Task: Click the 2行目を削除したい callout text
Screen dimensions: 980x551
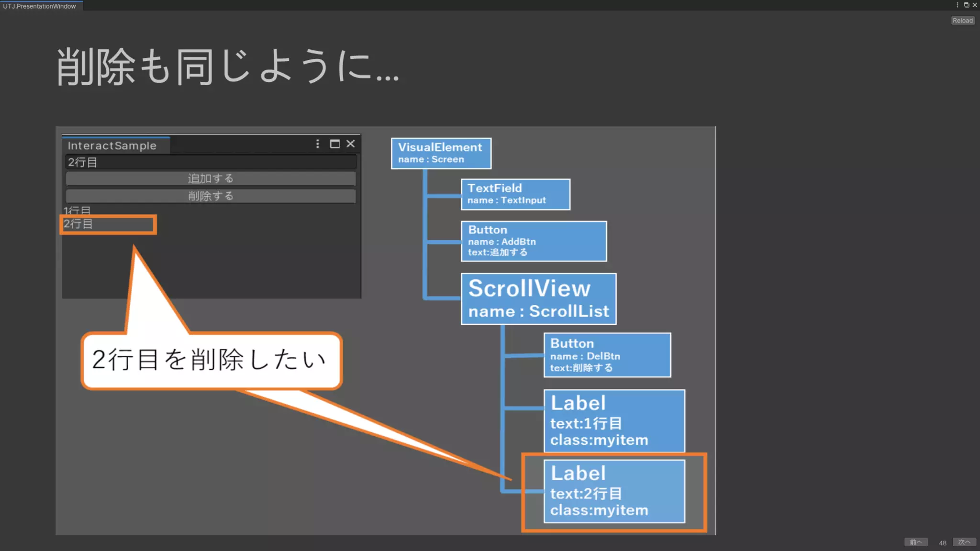Action: 210,360
